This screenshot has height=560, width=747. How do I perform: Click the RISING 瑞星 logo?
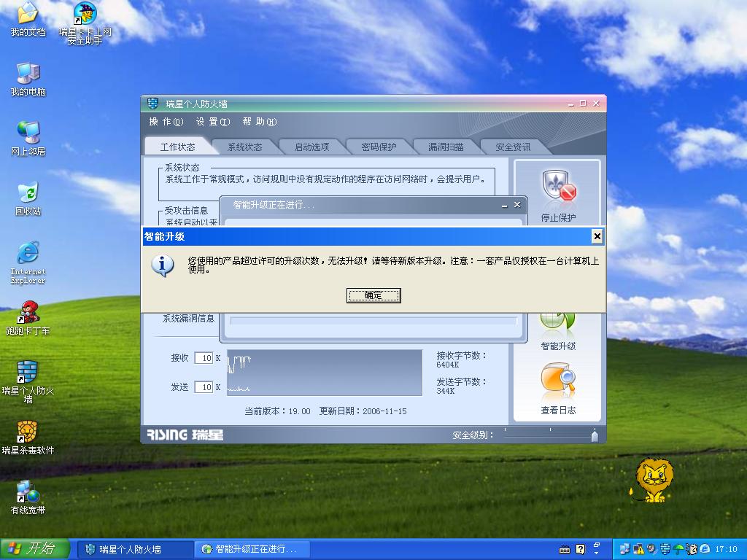coord(185,435)
